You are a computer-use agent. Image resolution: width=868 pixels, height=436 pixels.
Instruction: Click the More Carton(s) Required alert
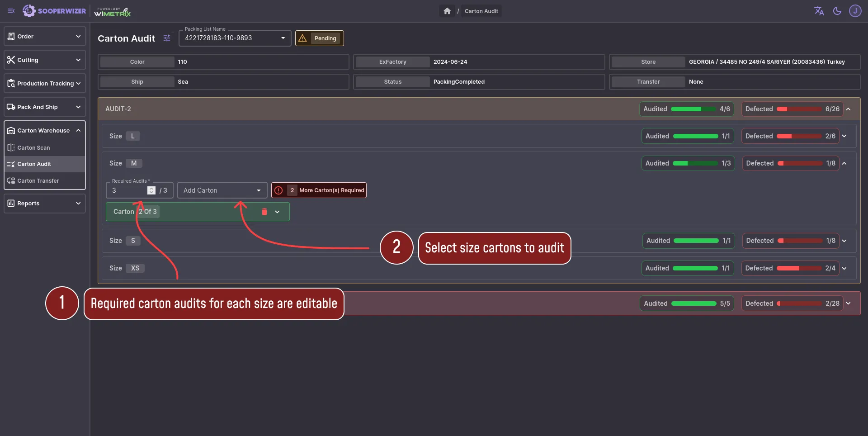pyautogui.click(x=319, y=190)
